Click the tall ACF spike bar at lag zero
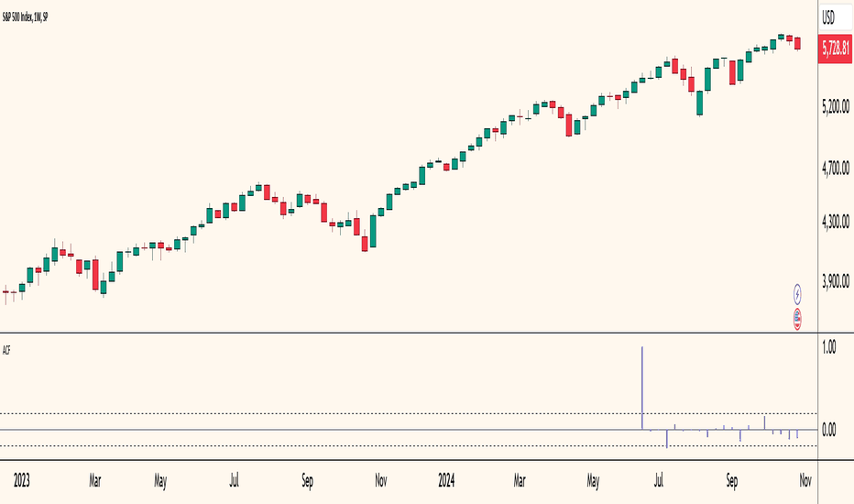 (x=642, y=388)
